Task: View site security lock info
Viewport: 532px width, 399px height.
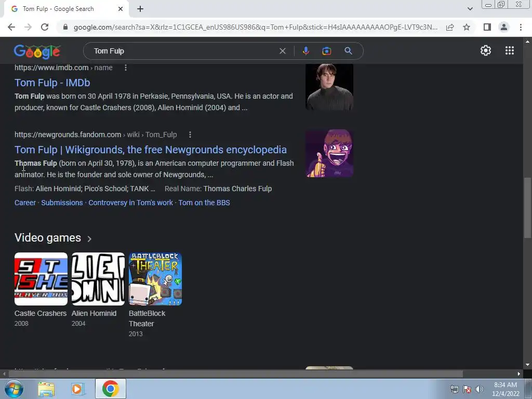Action: (65, 27)
